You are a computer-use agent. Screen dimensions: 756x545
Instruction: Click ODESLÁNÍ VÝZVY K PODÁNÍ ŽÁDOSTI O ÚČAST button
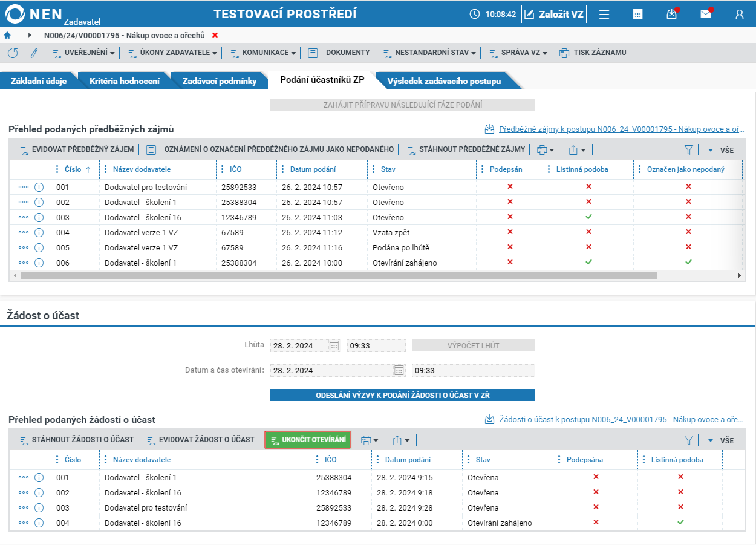403,395
